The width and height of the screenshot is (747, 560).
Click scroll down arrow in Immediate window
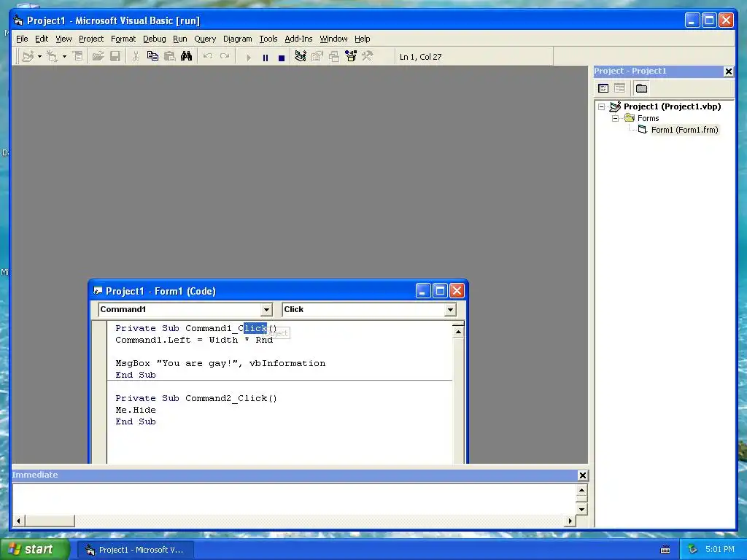[581, 510]
